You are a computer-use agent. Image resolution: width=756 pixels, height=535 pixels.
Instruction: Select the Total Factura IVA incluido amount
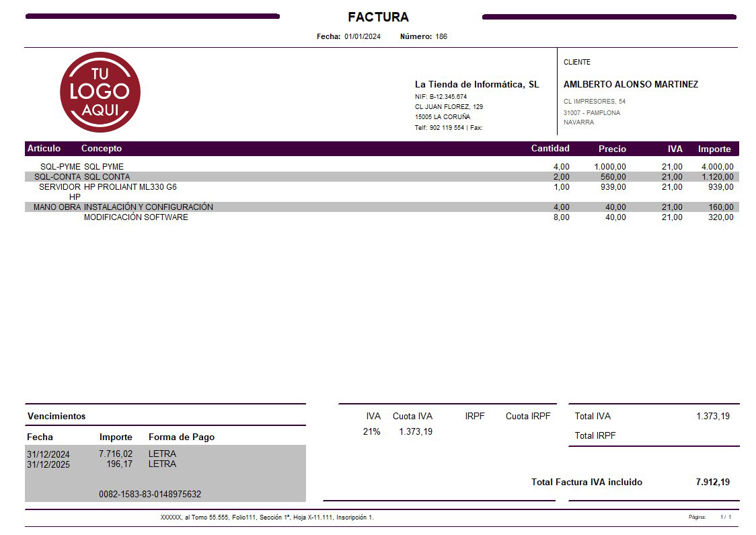click(714, 482)
